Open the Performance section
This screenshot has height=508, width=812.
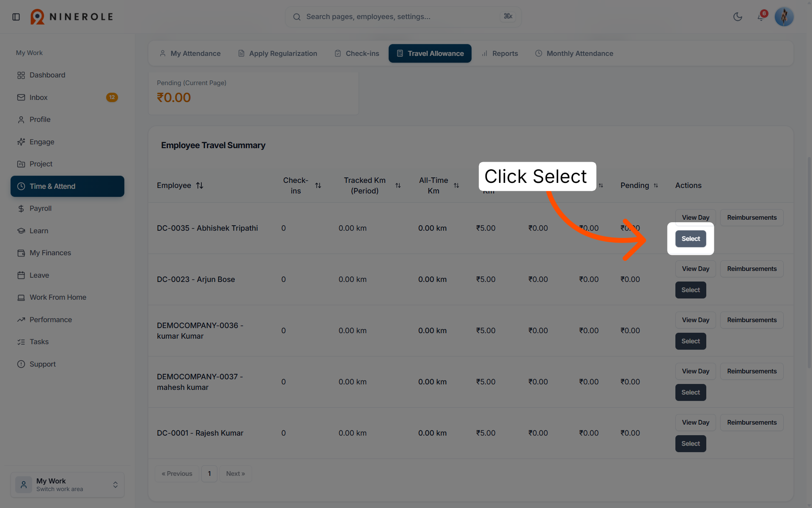tap(67, 320)
